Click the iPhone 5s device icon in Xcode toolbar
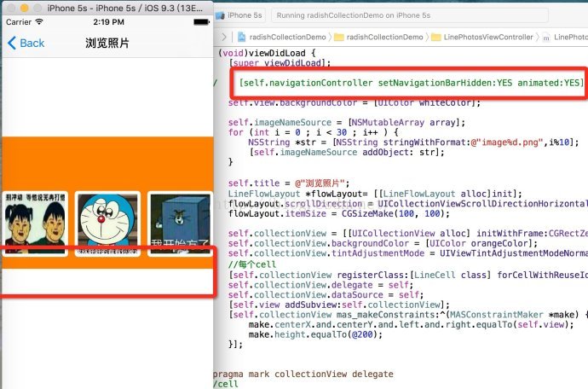The image size is (588, 389). click(x=220, y=15)
